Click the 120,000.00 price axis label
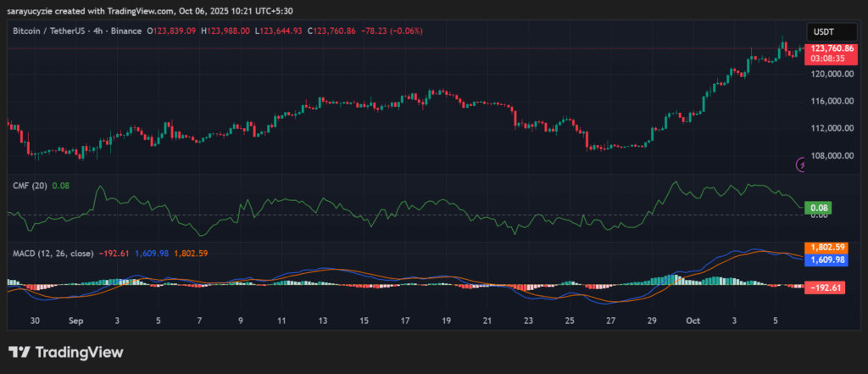 (x=832, y=74)
